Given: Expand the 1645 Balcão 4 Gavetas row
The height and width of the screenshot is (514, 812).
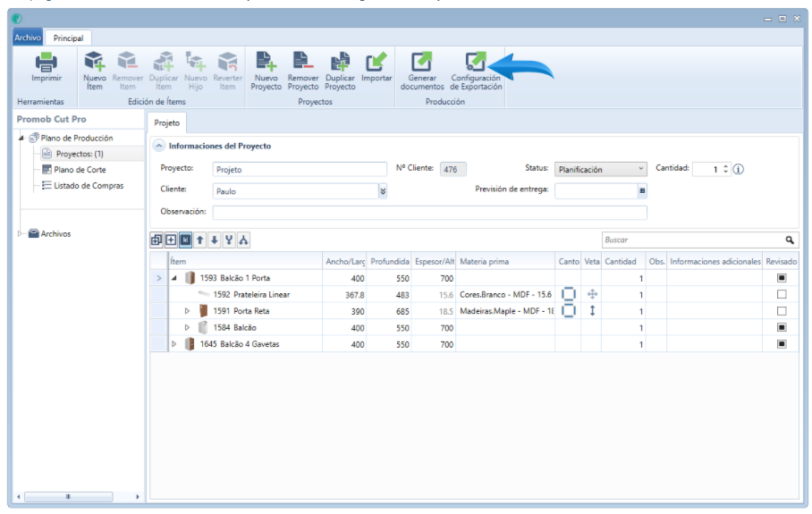Looking at the screenshot, I should (174, 343).
